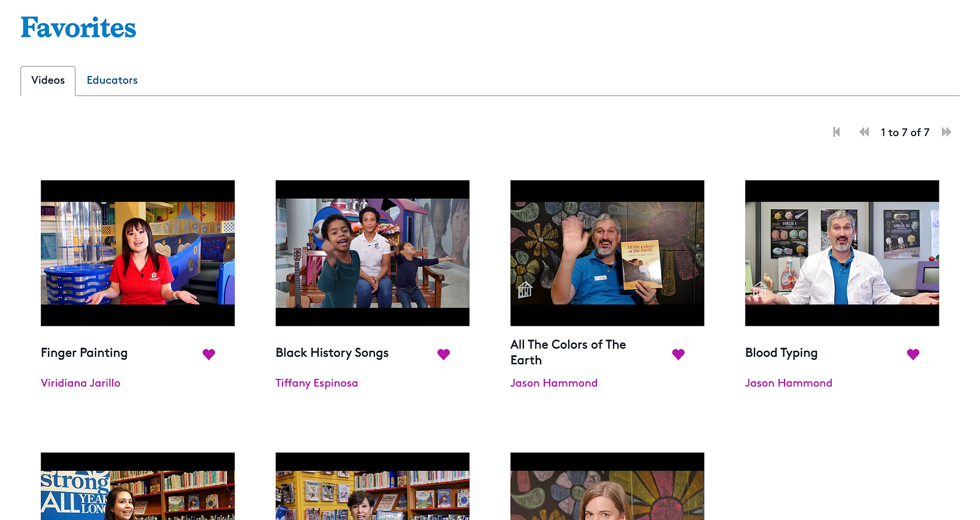Screen dimensions: 980x520
Task: Play the Blood Typing video thumbnail
Action: pyautogui.click(x=842, y=253)
